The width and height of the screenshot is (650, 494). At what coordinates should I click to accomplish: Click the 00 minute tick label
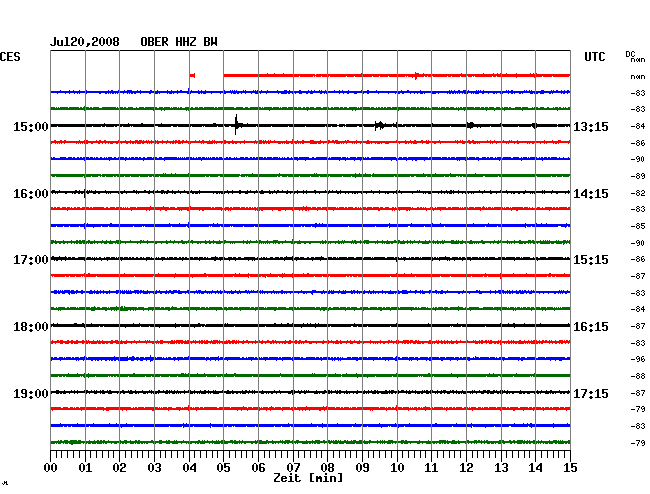coord(51,467)
